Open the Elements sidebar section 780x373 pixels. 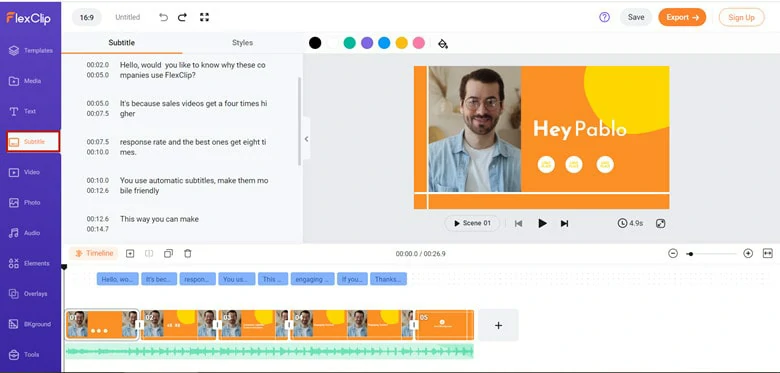pos(30,263)
